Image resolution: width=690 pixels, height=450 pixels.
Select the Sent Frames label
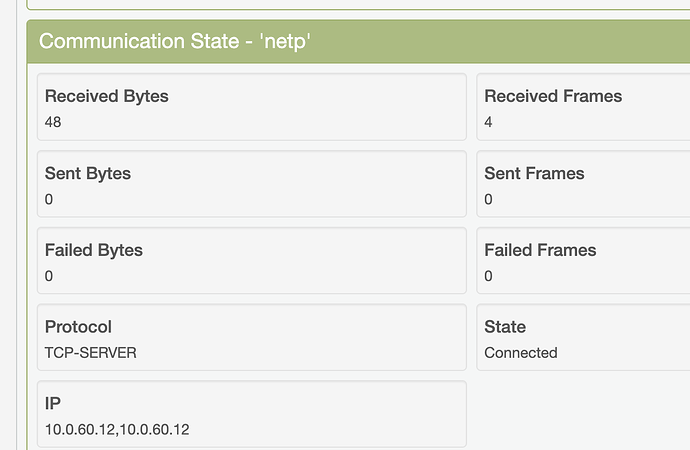pyautogui.click(x=534, y=174)
